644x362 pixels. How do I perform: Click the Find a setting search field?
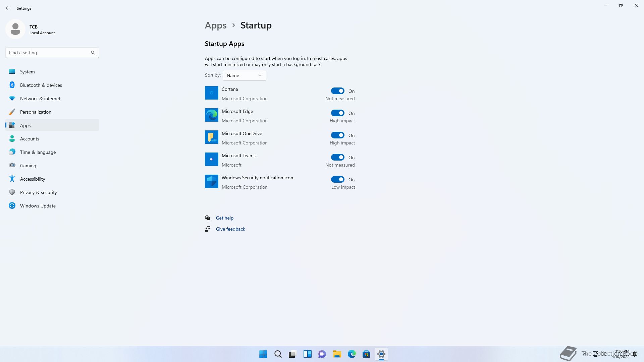pos(52,53)
